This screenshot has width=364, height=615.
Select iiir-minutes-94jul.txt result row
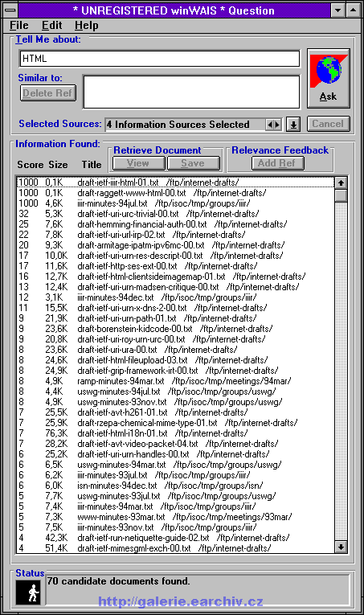175,203
